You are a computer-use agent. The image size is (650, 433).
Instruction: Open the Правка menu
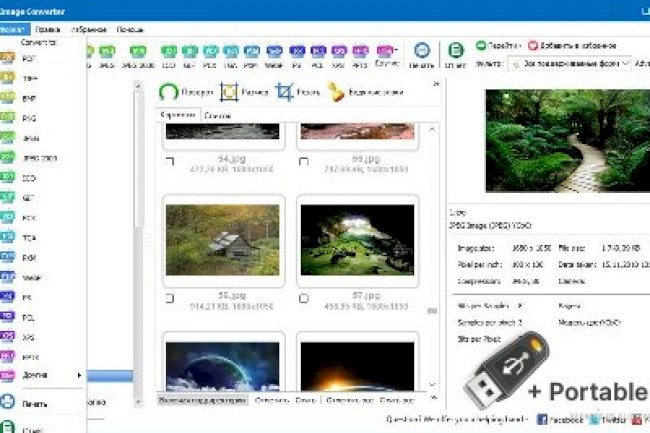48,29
